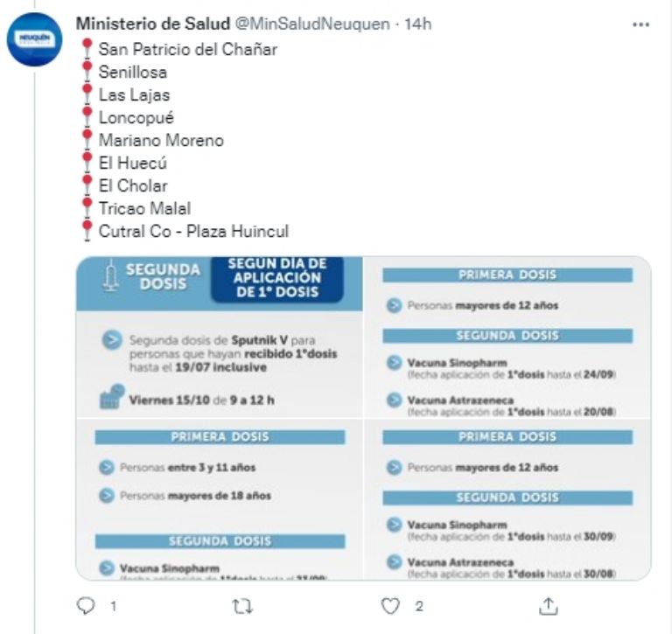This screenshot has width=672, height=634.
Task: Click the pin emoji beside San Patricio del Chañar
Action: click(x=87, y=49)
